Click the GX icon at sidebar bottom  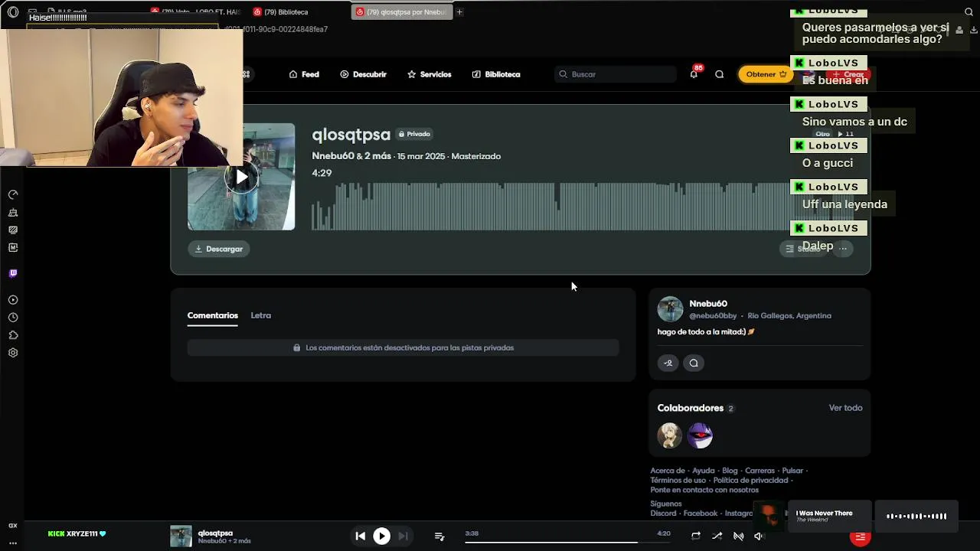point(13,526)
